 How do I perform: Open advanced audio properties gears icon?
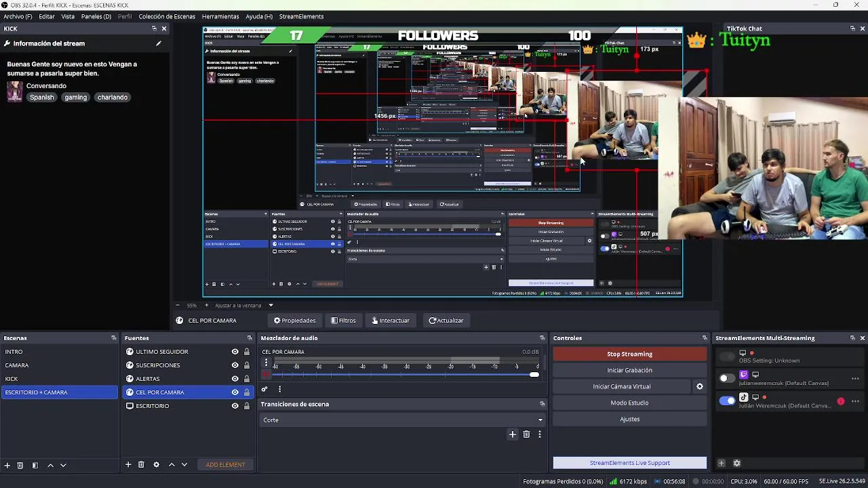point(264,389)
